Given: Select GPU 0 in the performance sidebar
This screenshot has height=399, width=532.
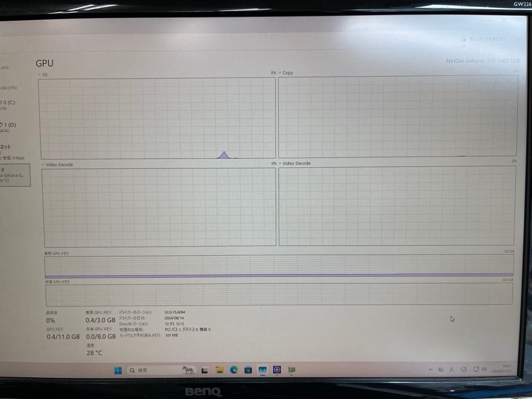Looking at the screenshot, I should click(14, 175).
